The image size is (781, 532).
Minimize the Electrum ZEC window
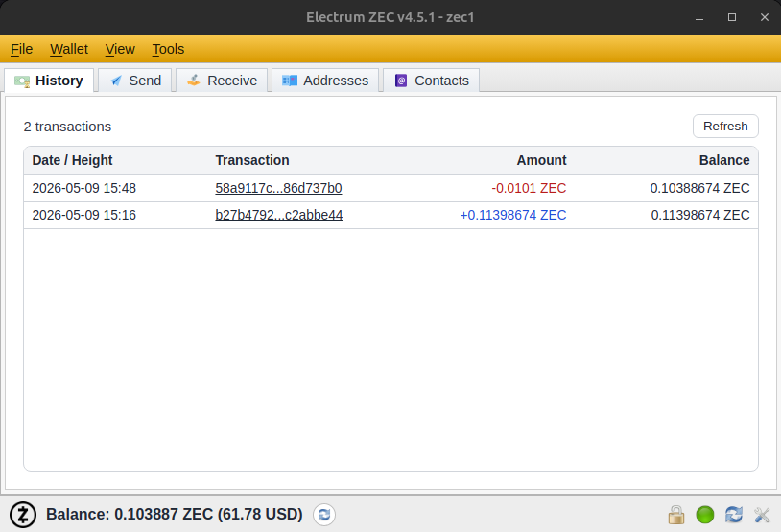tap(699, 17)
